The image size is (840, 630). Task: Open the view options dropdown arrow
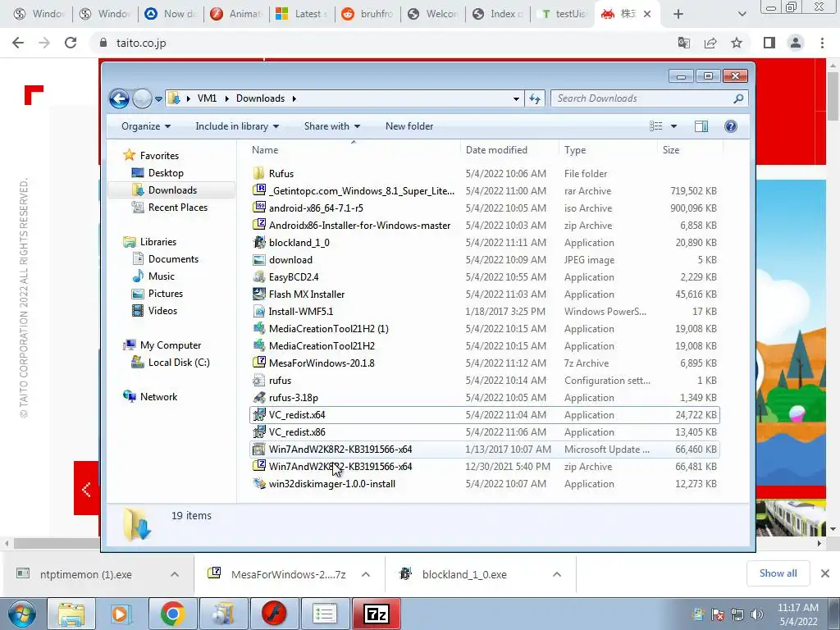tap(674, 126)
